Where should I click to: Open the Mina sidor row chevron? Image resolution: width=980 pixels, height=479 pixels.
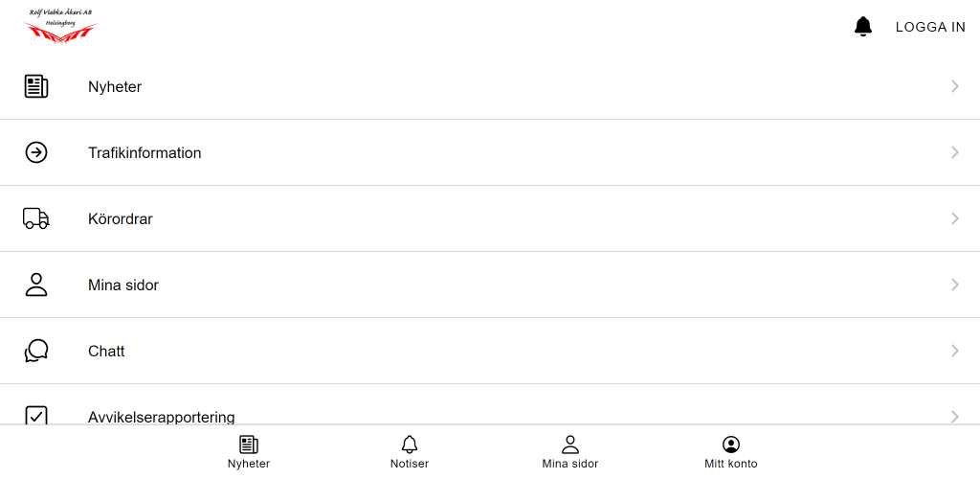(x=954, y=285)
